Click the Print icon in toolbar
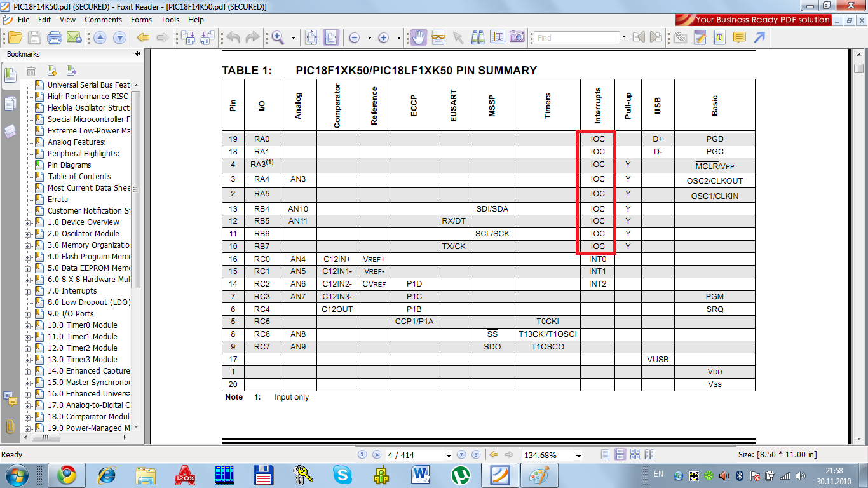This screenshot has width=868, height=488. pyautogui.click(x=55, y=37)
